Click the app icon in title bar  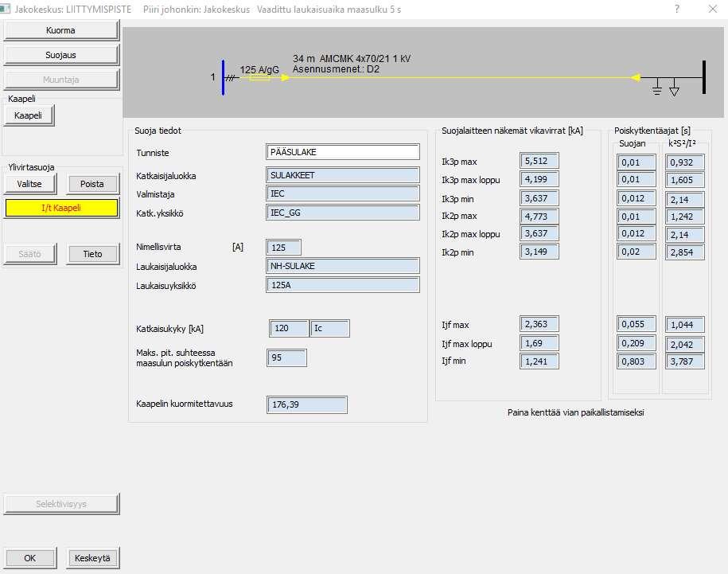pos(5,9)
